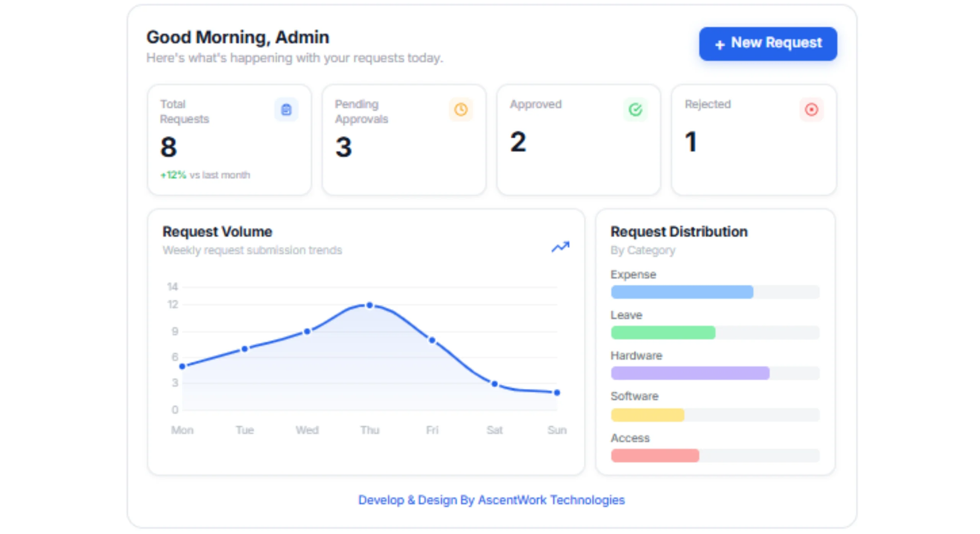Open the Rejected card showing 1
980x534 pixels.
(x=754, y=140)
